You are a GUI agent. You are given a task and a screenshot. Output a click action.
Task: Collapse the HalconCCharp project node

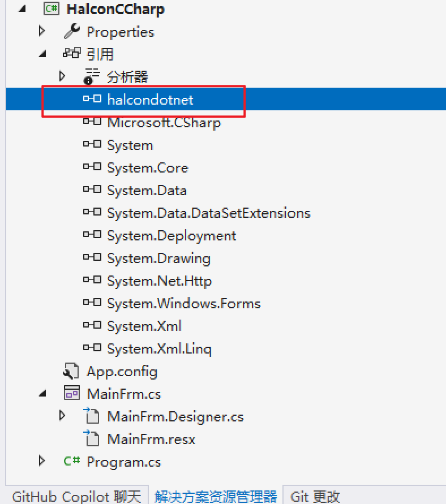tap(21, 9)
